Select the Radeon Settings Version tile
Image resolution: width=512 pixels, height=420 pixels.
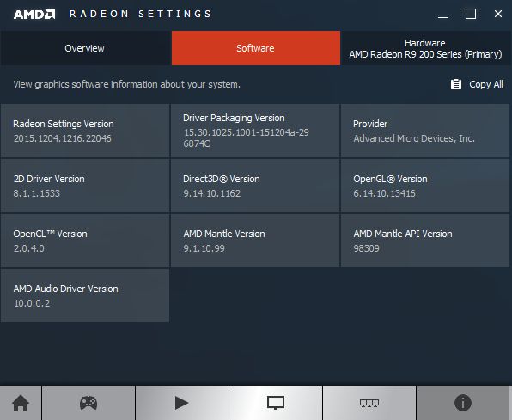pos(85,131)
